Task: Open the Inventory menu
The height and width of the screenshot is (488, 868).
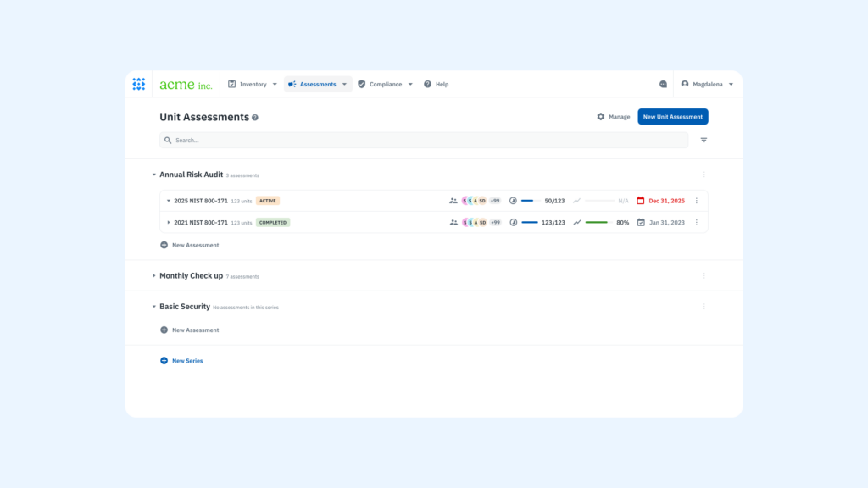Action: click(252, 84)
